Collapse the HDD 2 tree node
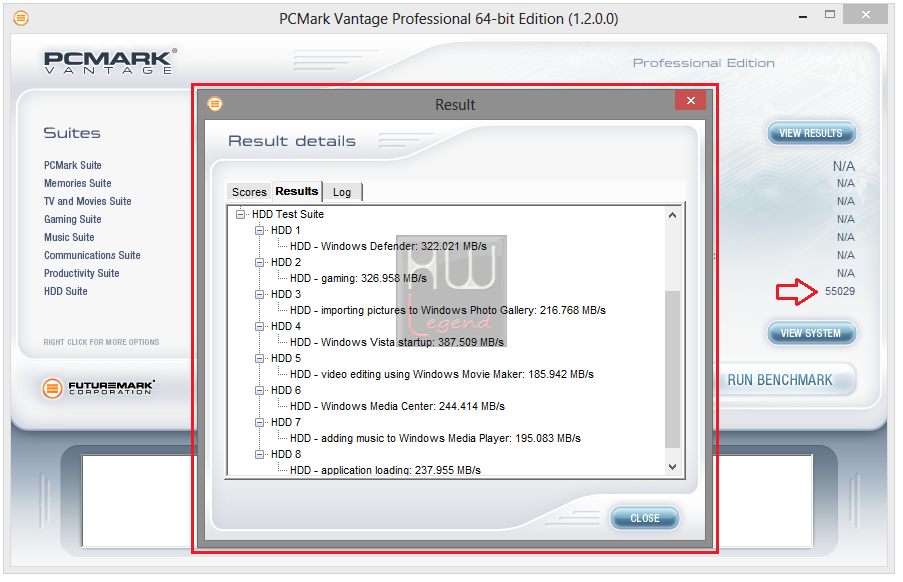 260,263
